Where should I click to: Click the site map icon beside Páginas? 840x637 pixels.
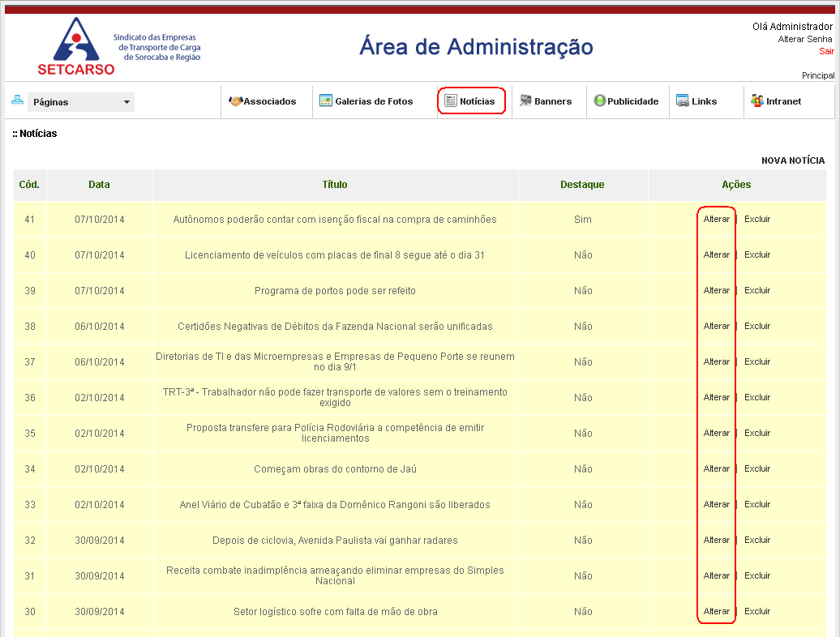(17, 100)
